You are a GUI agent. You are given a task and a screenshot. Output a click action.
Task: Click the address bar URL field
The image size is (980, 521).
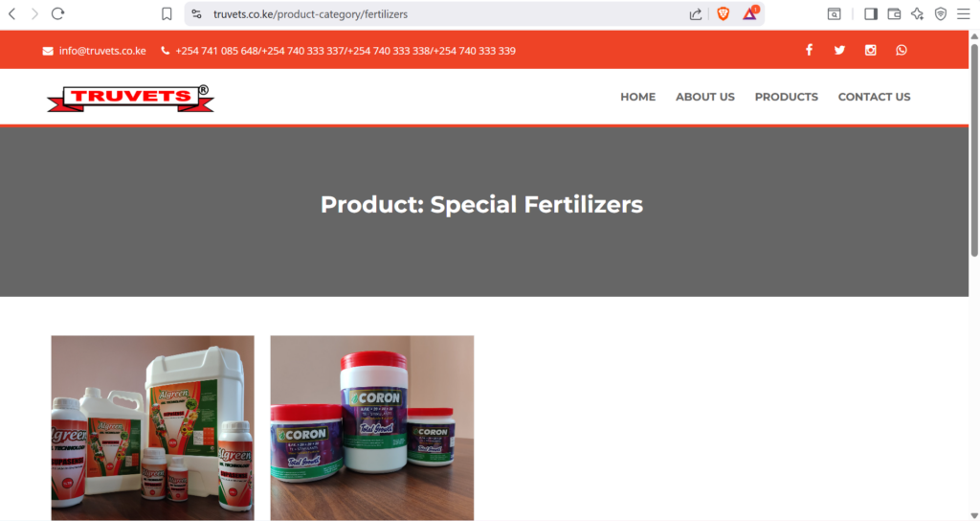click(x=437, y=13)
